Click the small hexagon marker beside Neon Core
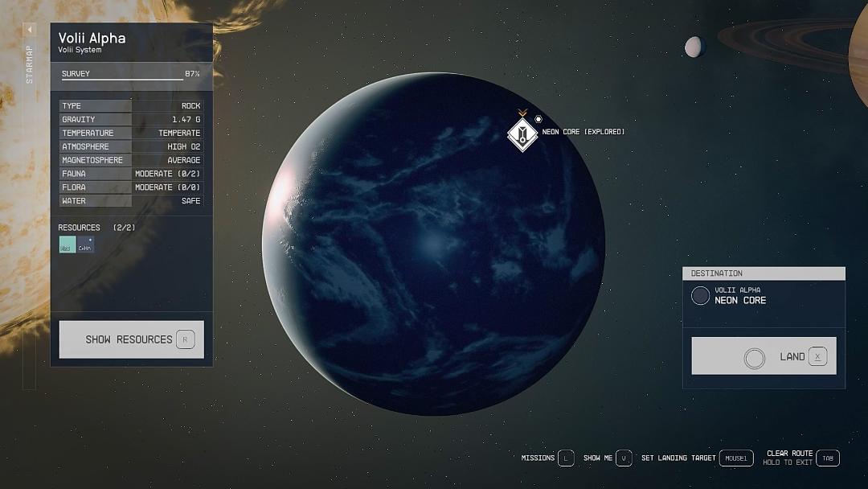Viewport: 868px width, 489px height. 538,119
